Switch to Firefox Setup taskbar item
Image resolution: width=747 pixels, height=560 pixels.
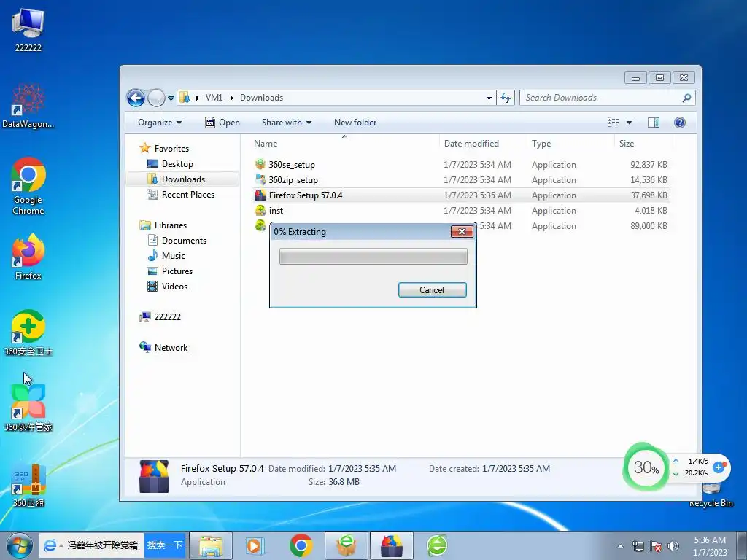pyautogui.click(x=392, y=545)
